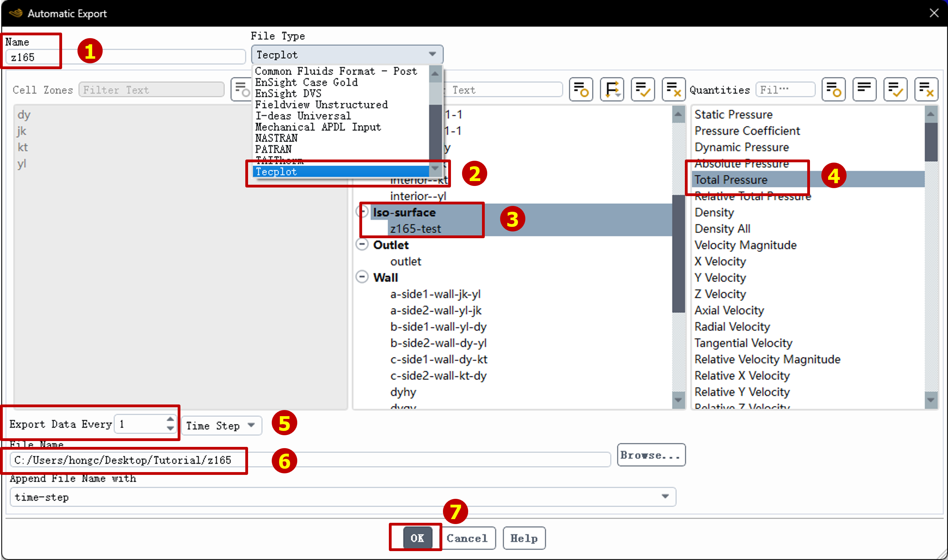Screen dimensions: 948x560
Task: Open the Time Step frequency dropdown
Action: point(221,426)
